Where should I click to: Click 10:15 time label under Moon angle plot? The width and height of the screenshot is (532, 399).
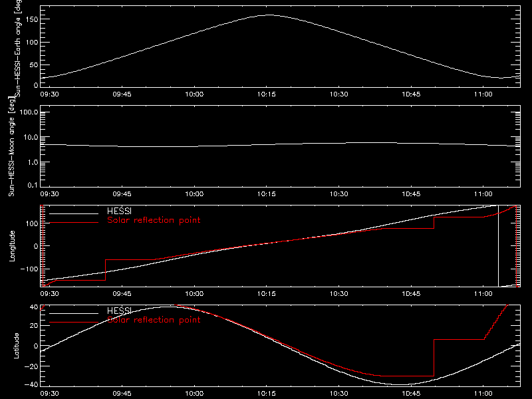pos(267,194)
